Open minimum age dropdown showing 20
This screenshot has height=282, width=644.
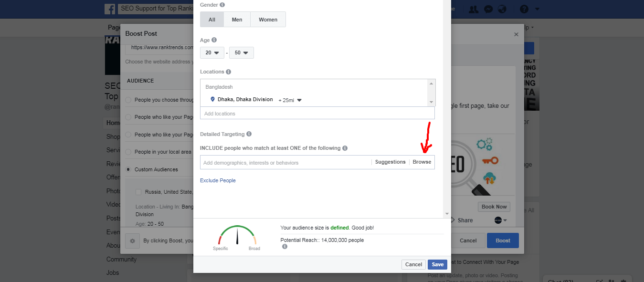click(x=212, y=52)
